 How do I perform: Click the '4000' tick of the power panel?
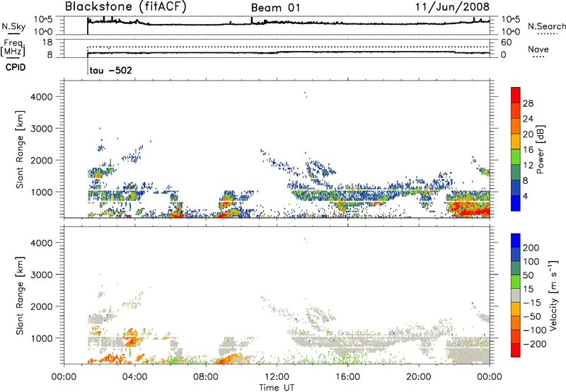(41, 97)
